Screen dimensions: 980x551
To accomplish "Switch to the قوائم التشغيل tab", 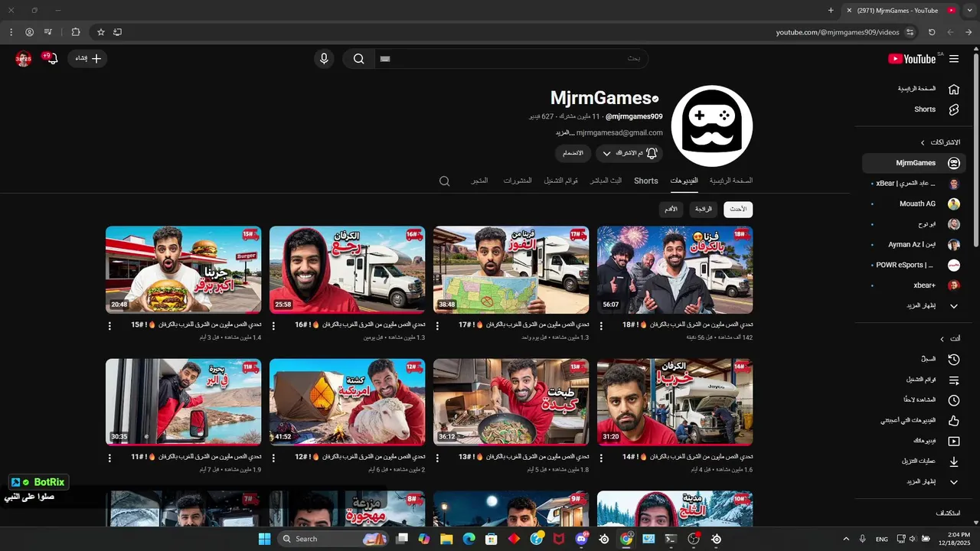I will 561,181.
